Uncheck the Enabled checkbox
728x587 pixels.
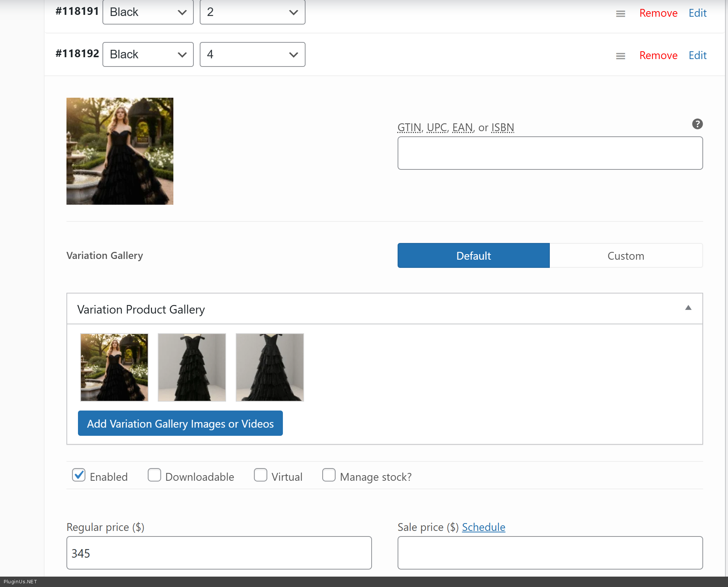pos(79,475)
